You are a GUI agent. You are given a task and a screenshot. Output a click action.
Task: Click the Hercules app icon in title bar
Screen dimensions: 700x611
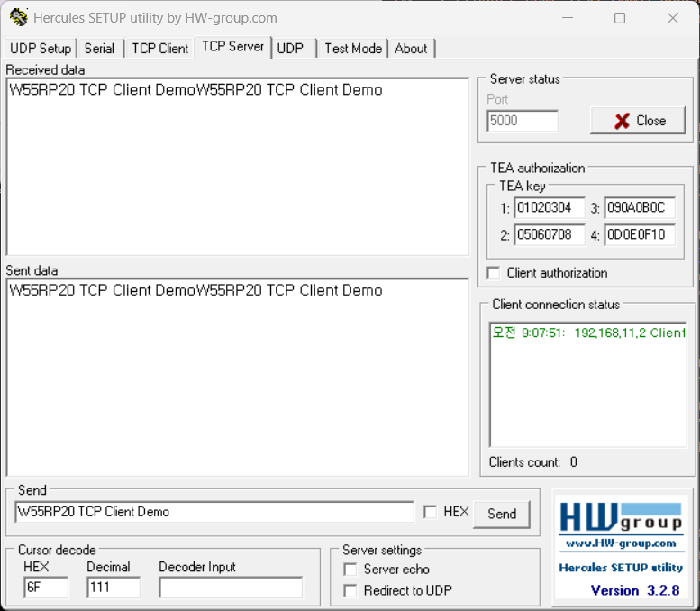coord(19,18)
